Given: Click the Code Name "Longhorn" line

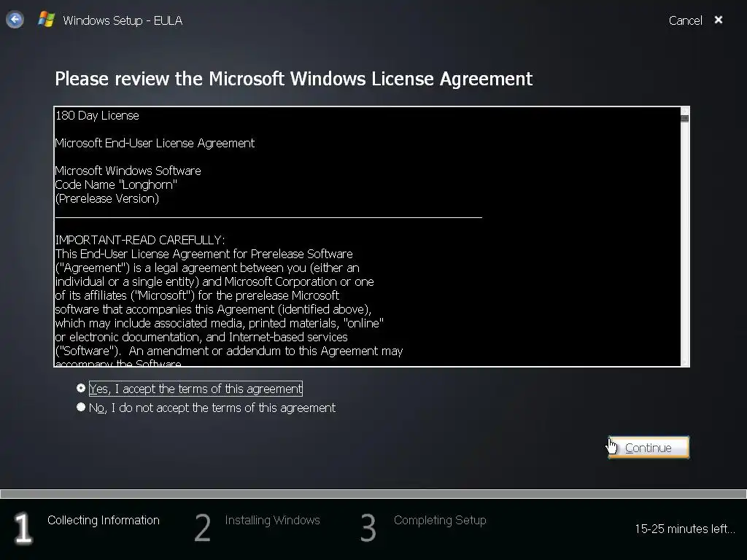Looking at the screenshot, I should 116,184.
